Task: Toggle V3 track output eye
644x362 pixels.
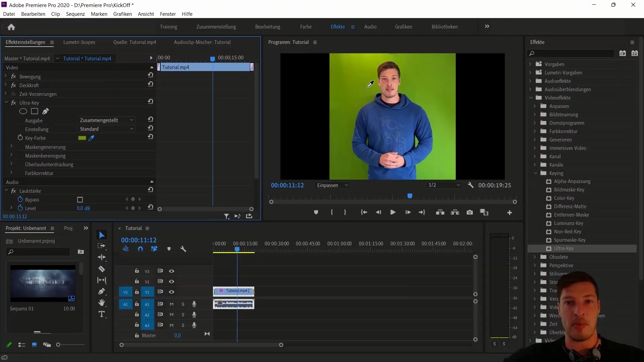Action: pyautogui.click(x=171, y=271)
